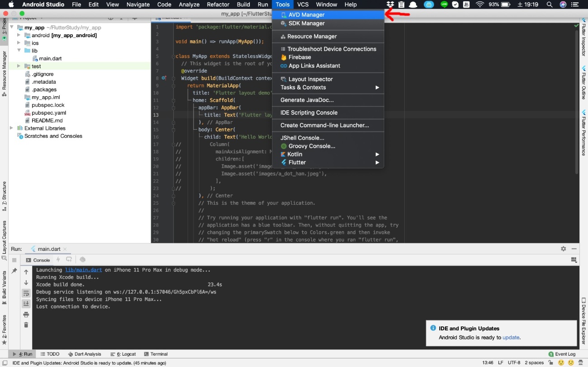Screen dimensions: 588x367
Task: Expand Kotlin submenu
Action: (328, 154)
